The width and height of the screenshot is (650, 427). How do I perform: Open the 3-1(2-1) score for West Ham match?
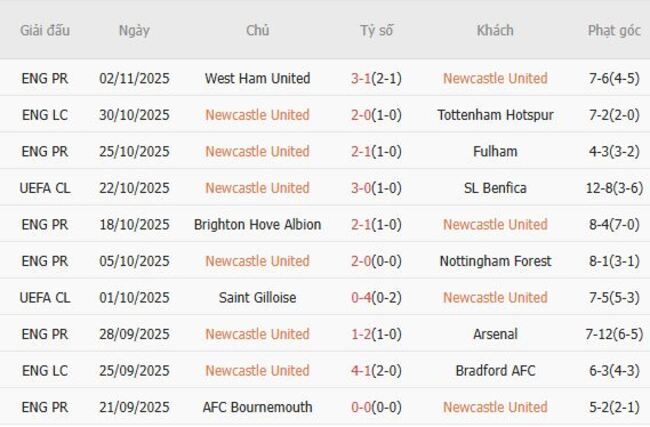pyautogui.click(x=376, y=78)
